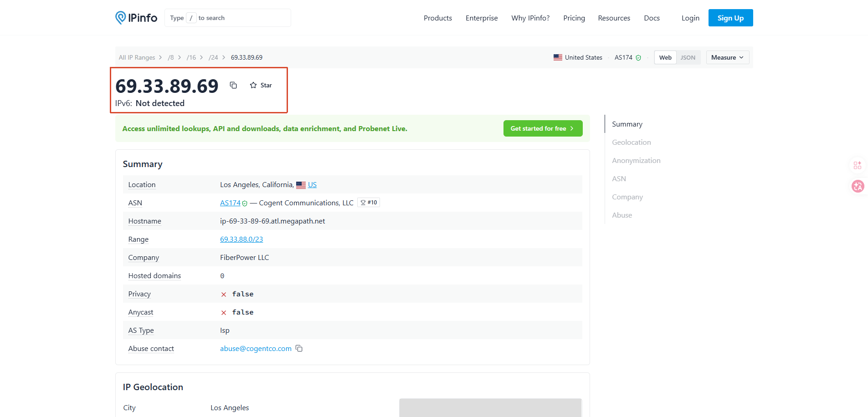
Task: Switch view to Web
Action: [x=665, y=57]
